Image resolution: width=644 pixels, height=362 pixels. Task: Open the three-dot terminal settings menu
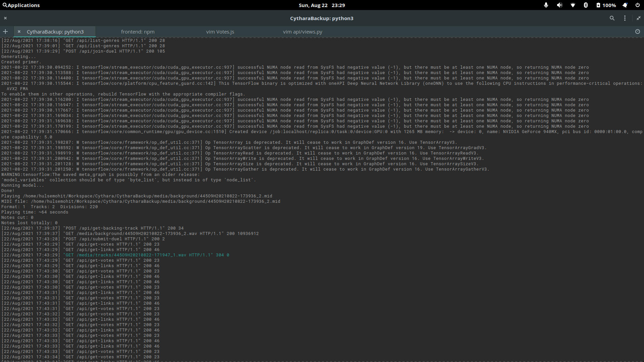[x=625, y=18]
